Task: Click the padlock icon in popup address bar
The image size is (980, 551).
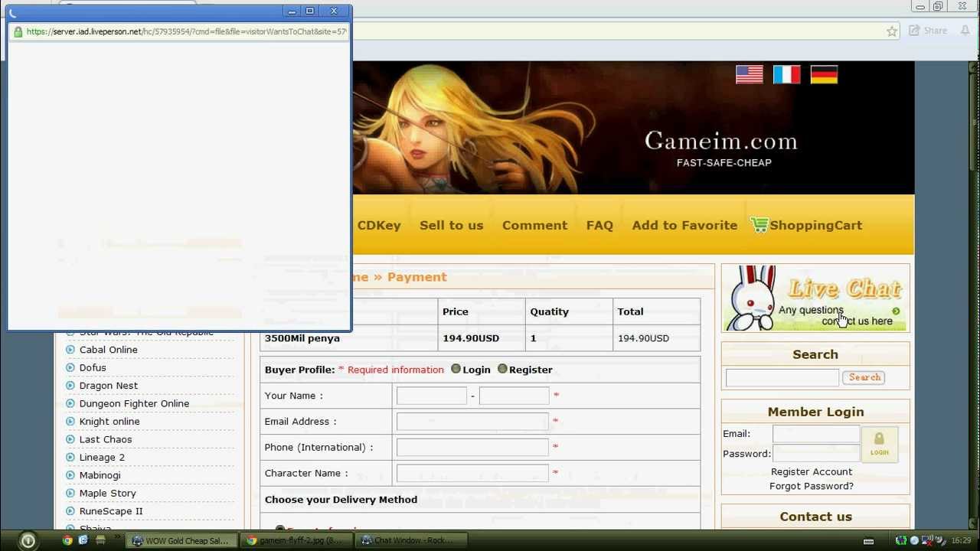Action: (18, 32)
